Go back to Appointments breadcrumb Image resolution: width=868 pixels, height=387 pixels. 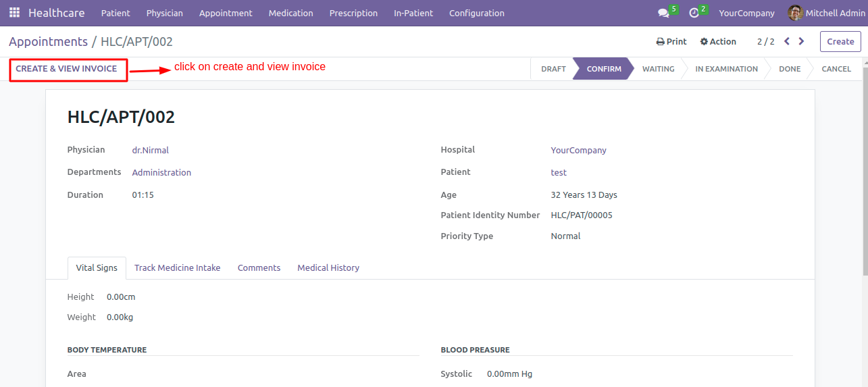click(48, 42)
